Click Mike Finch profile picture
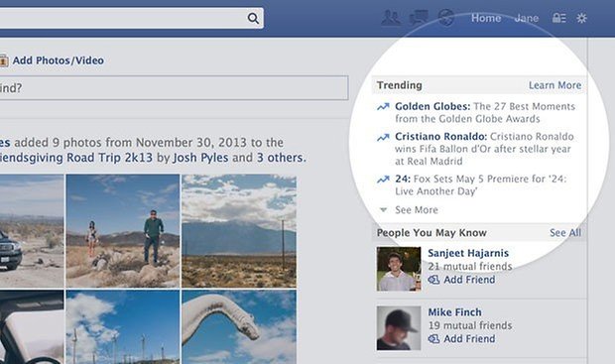615x364 pixels. tap(399, 328)
